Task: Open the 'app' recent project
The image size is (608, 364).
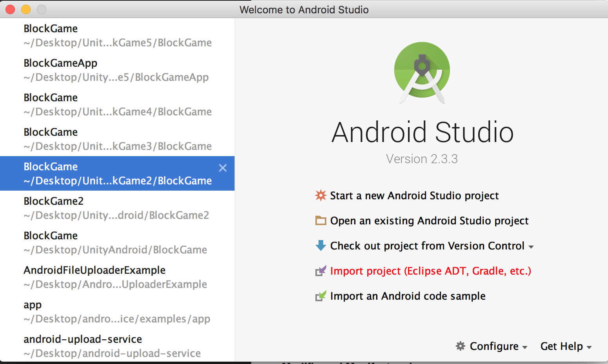Action: 117,311
